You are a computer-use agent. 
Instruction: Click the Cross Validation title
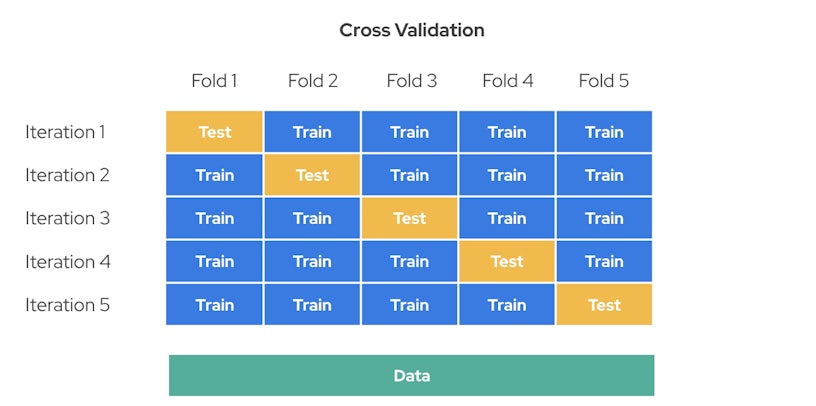click(x=412, y=30)
